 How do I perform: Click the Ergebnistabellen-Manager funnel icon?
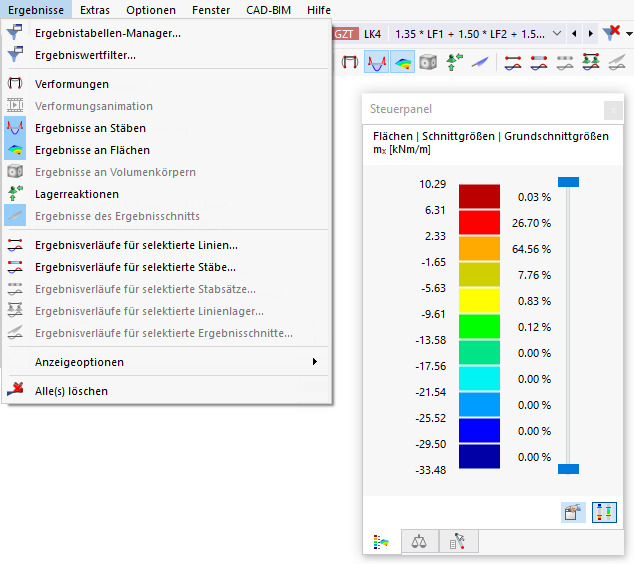[x=15, y=32]
